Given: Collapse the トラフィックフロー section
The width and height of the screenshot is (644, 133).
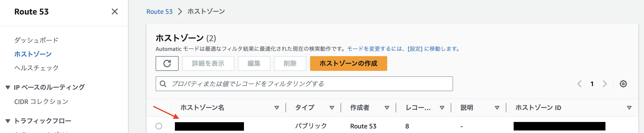Looking at the screenshot, I should point(8,121).
